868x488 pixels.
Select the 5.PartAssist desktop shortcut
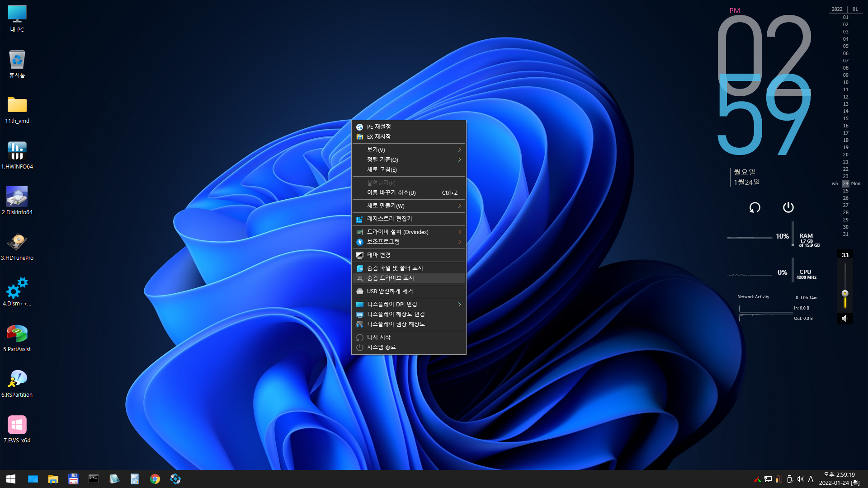pyautogui.click(x=17, y=338)
